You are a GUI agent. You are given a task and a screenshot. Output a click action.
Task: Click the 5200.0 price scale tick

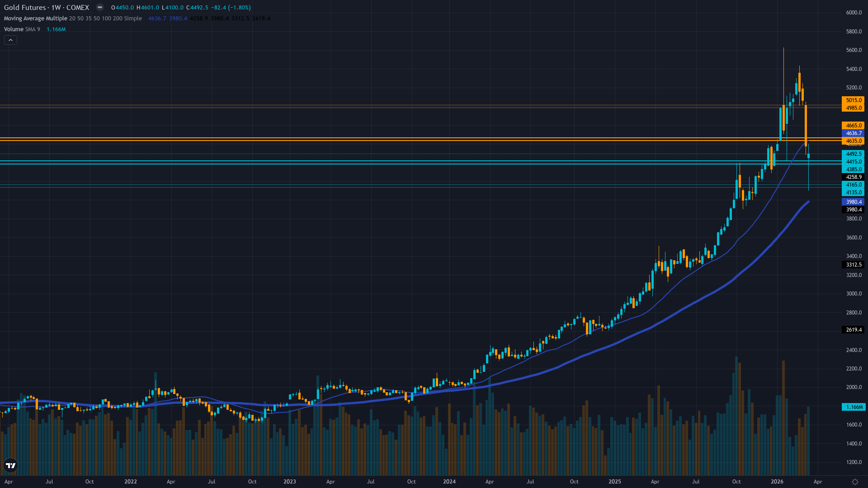coord(854,88)
